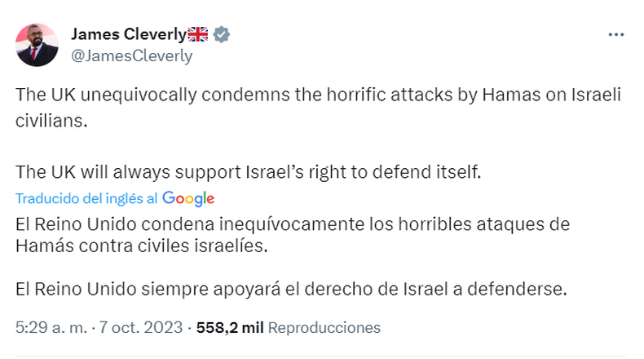
Task: Click the Google logo
Action: [x=188, y=198]
